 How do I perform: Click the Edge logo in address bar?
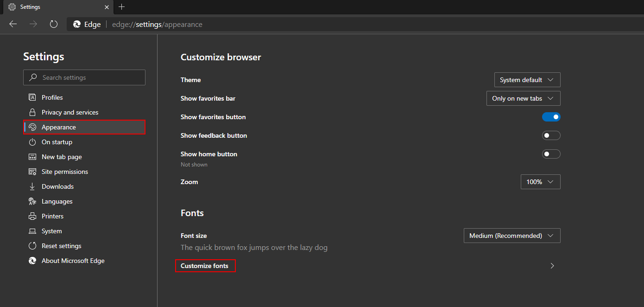[77, 25]
